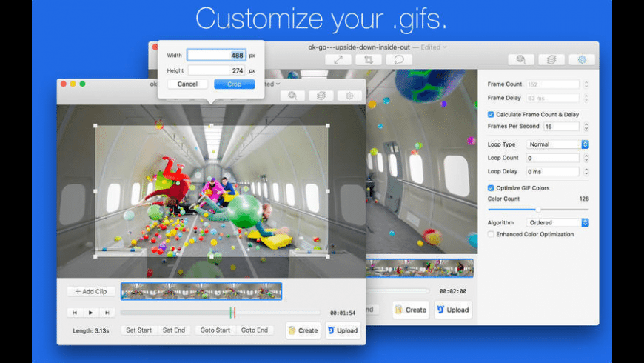Click the Loop Delay field showing 0 ms
The width and height of the screenshot is (644, 363).
click(x=553, y=171)
